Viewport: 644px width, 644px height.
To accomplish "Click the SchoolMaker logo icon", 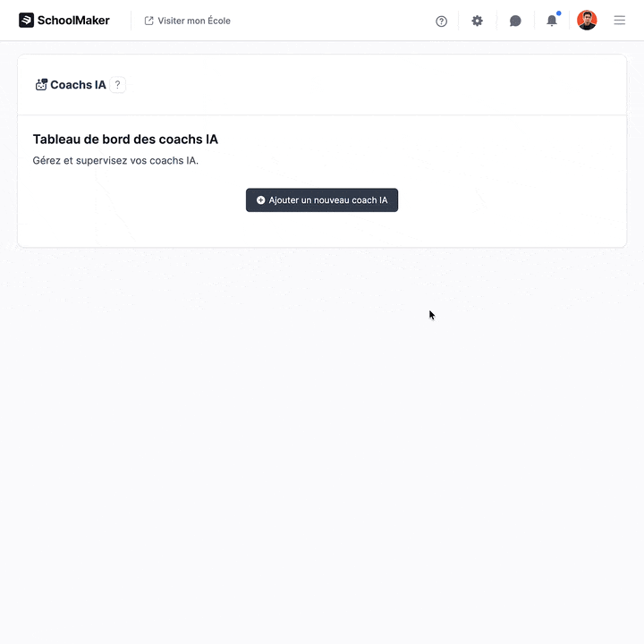I will click(26, 20).
